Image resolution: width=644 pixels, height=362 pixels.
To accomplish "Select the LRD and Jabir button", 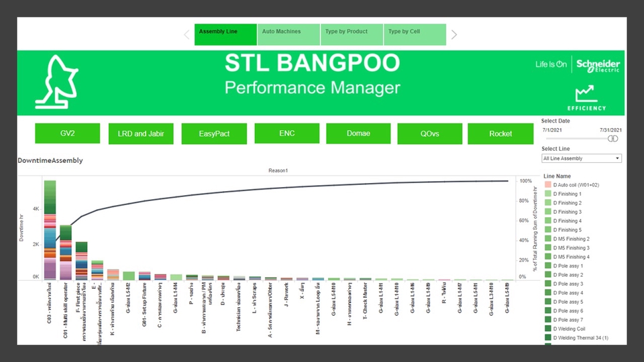I will point(141,134).
